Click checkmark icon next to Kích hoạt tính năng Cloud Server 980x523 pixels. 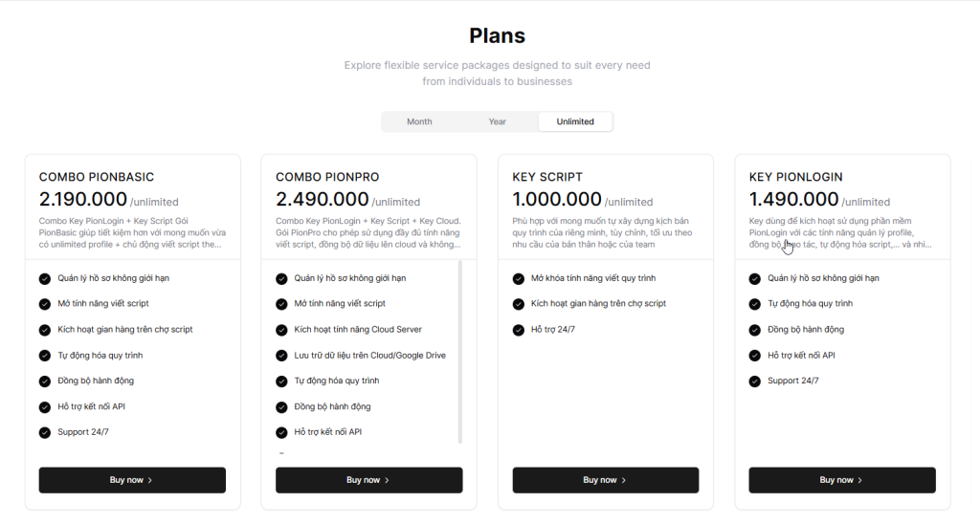(281, 330)
